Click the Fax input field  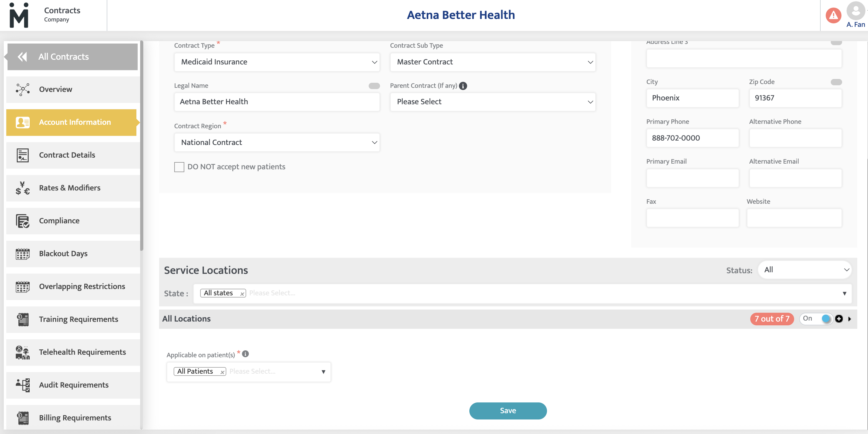click(x=693, y=218)
